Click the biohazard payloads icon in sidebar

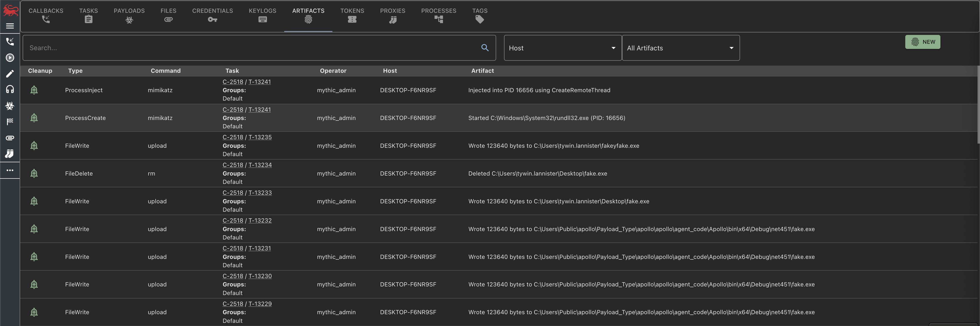(x=10, y=106)
